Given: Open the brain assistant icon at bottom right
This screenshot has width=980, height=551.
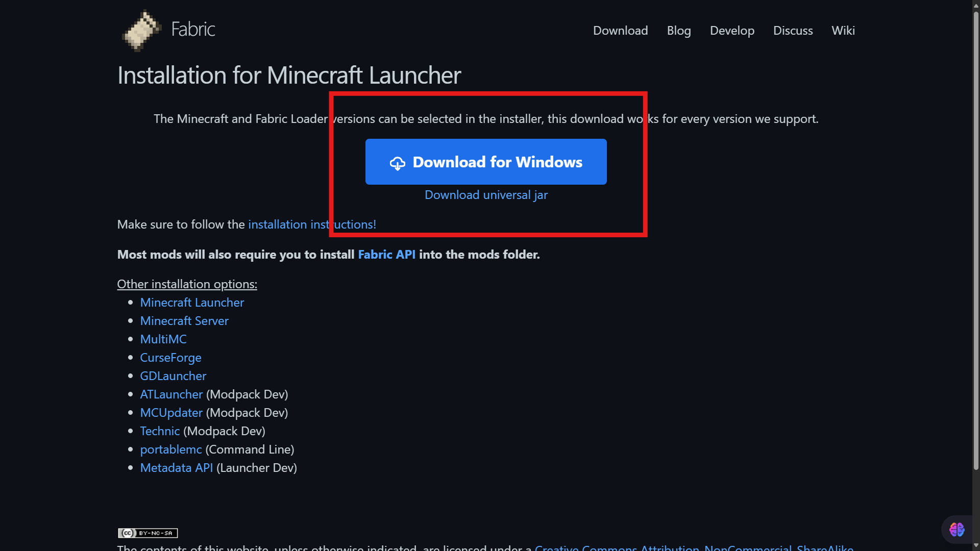Looking at the screenshot, I should point(957,530).
